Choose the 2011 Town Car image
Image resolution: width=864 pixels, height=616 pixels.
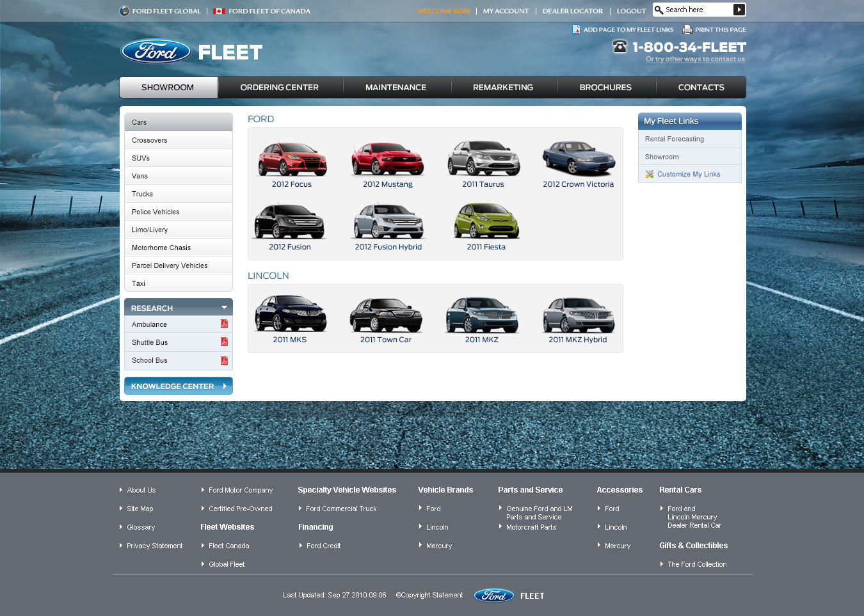coord(385,315)
